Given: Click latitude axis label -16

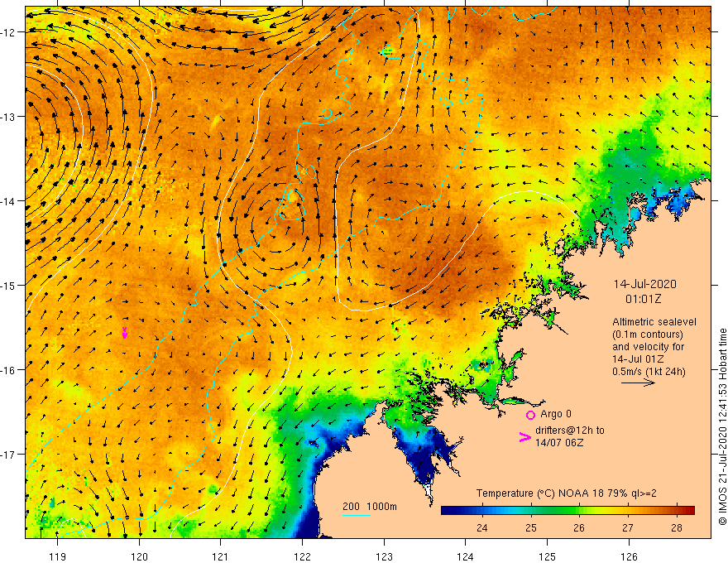Looking at the screenshot, I should tap(7, 370).
